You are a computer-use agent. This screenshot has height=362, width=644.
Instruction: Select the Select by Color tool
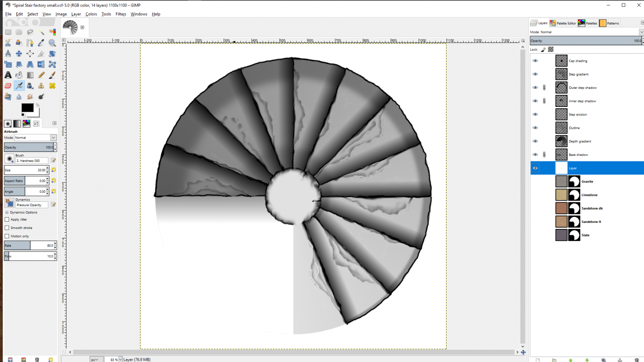click(x=52, y=32)
